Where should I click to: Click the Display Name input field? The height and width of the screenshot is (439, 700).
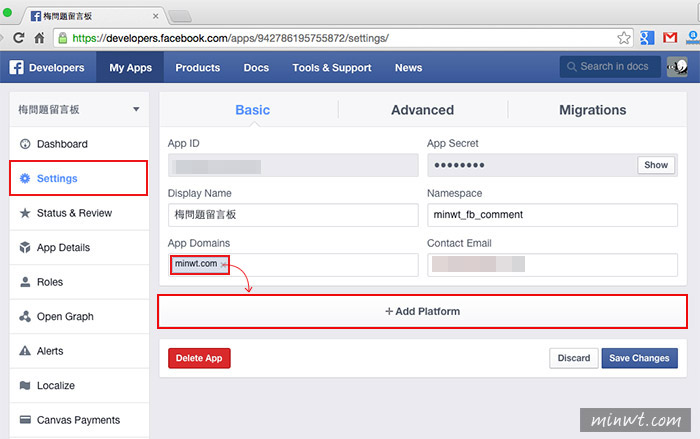coord(293,215)
